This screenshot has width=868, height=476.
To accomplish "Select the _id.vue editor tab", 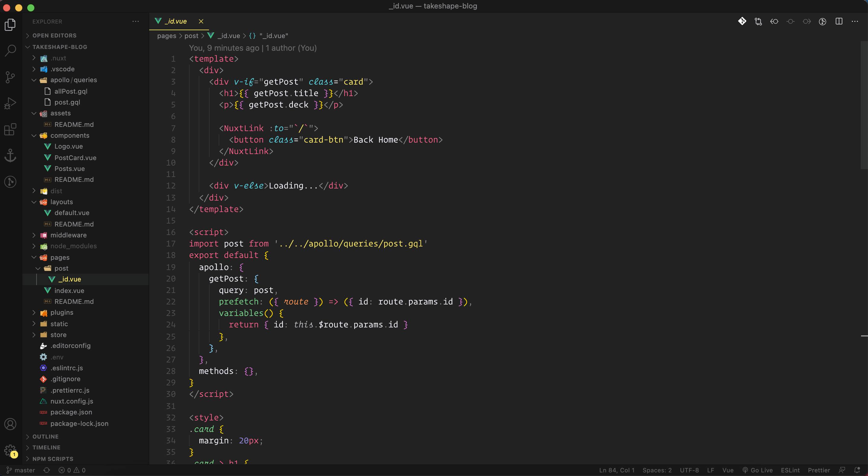I will click(179, 21).
